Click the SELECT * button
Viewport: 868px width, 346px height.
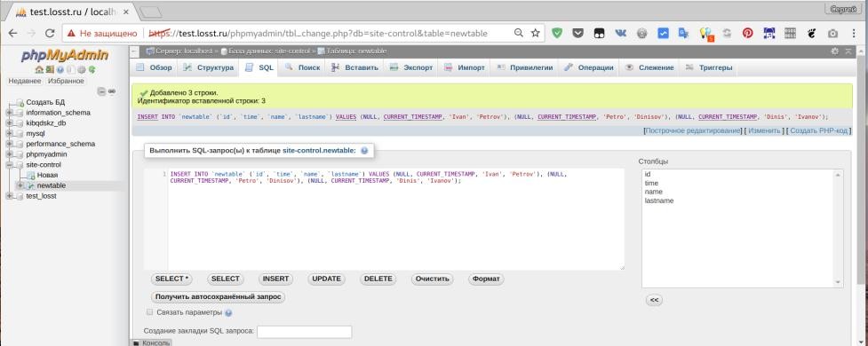pos(171,279)
